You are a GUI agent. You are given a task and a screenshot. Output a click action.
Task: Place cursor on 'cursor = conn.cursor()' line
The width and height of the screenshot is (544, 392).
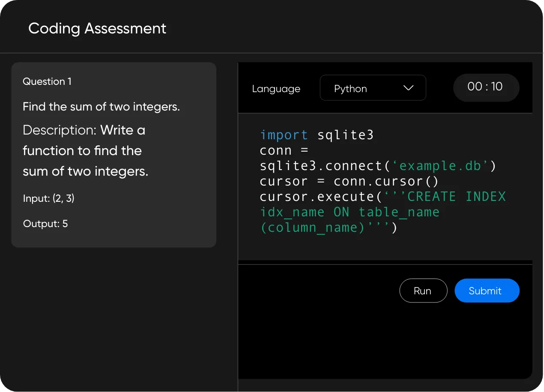349,182
